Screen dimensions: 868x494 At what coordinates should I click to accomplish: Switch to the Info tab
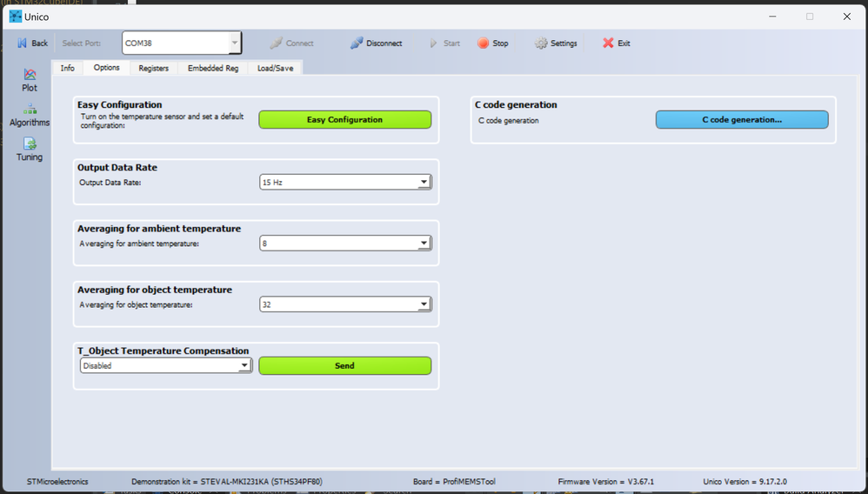click(x=68, y=68)
